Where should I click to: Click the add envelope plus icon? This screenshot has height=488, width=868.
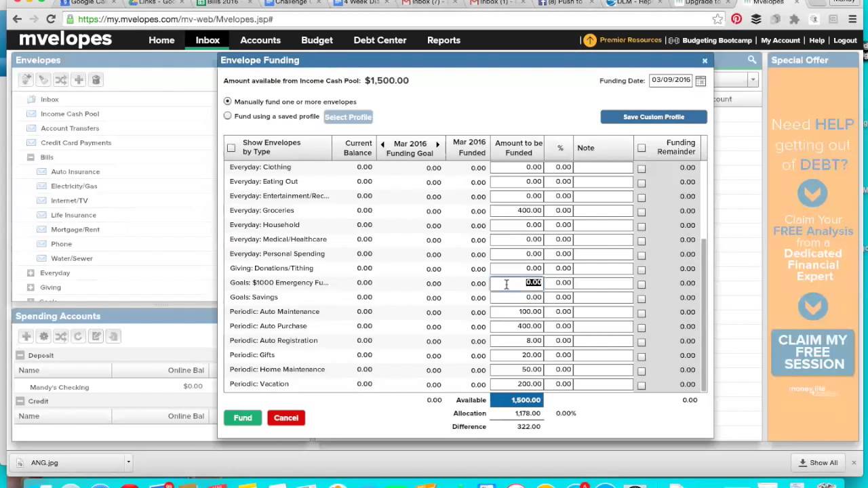click(79, 80)
